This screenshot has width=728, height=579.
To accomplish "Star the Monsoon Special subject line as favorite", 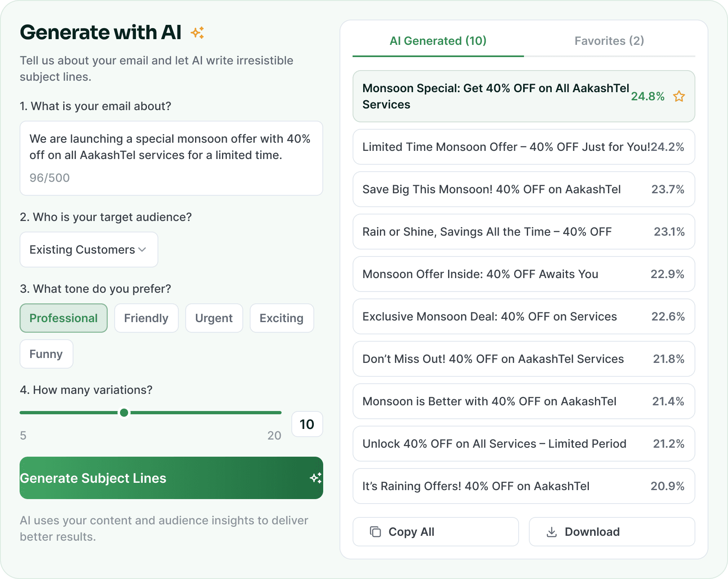I will (679, 96).
